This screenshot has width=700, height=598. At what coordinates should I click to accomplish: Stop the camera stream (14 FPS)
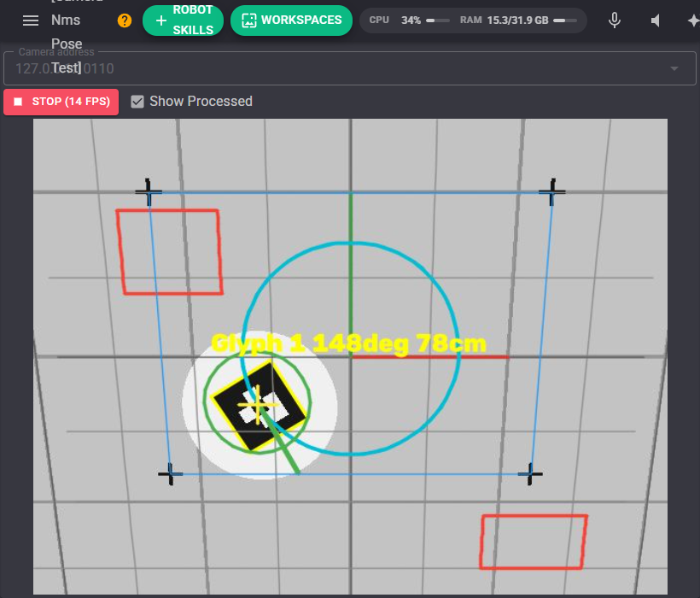(61, 102)
